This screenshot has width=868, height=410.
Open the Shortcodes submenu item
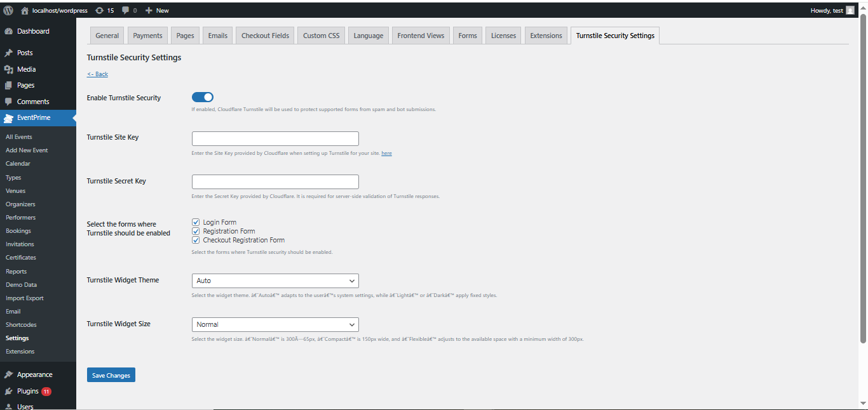tap(20, 325)
